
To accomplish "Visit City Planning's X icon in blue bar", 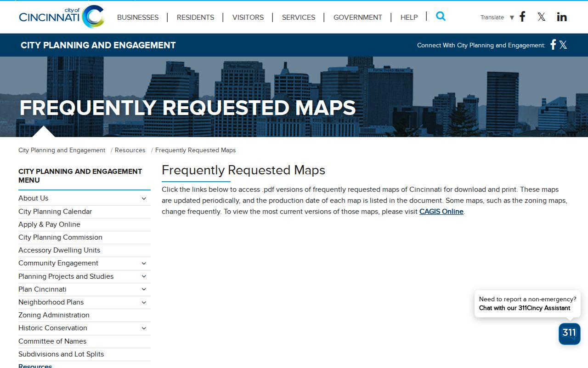I will pyautogui.click(x=563, y=45).
